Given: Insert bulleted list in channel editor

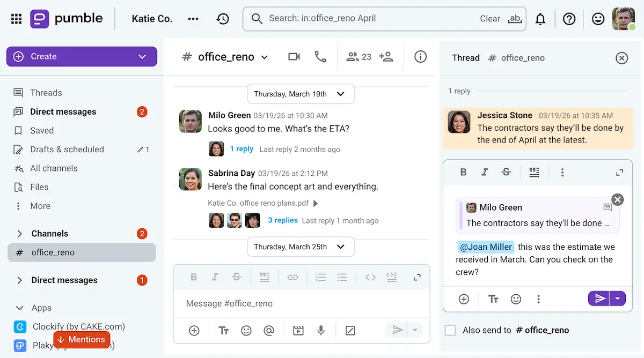Looking at the screenshot, I should pos(342,277).
